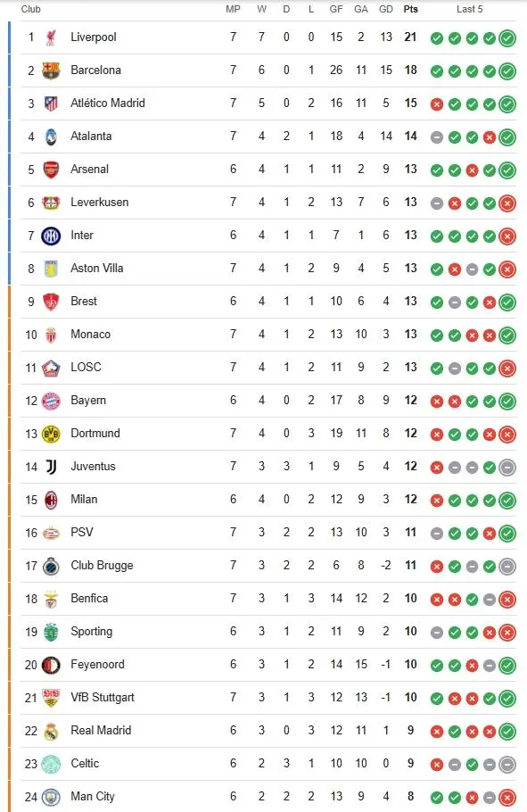Open the Aston Villa team link
The width and height of the screenshot is (527, 812).
[97, 268]
